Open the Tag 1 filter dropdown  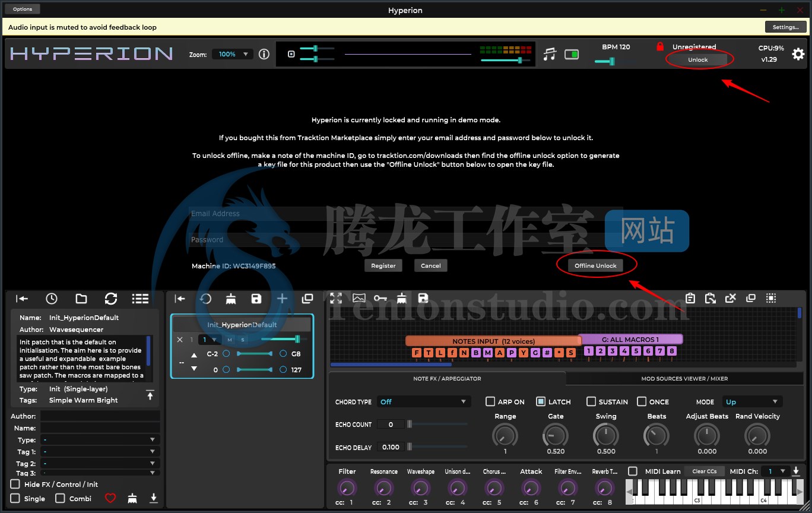(x=100, y=452)
